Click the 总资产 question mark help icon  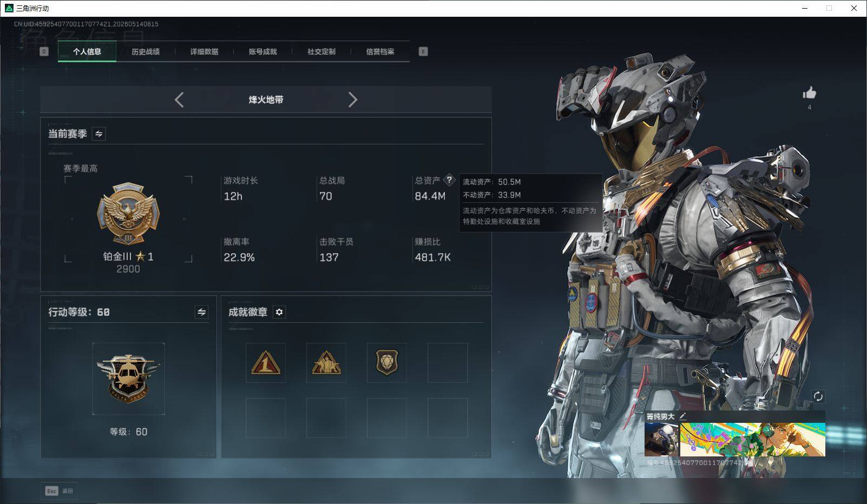pyautogui.click(x=449, y=180)
